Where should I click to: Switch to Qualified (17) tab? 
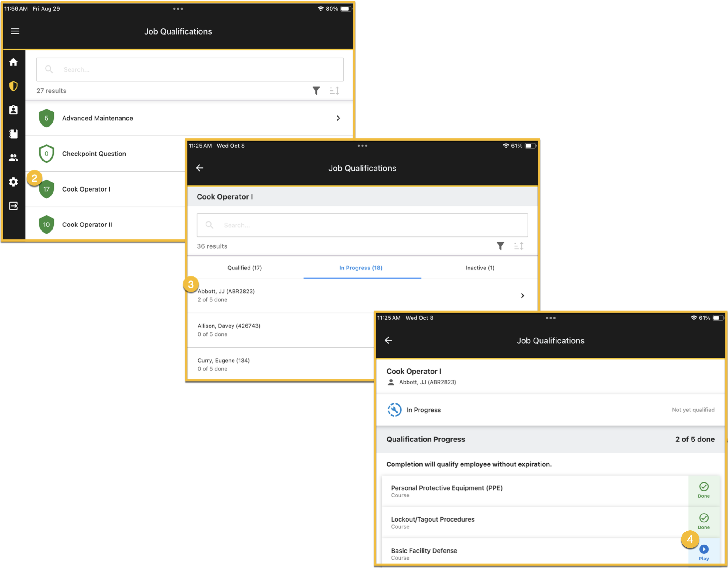pos(244,268)
